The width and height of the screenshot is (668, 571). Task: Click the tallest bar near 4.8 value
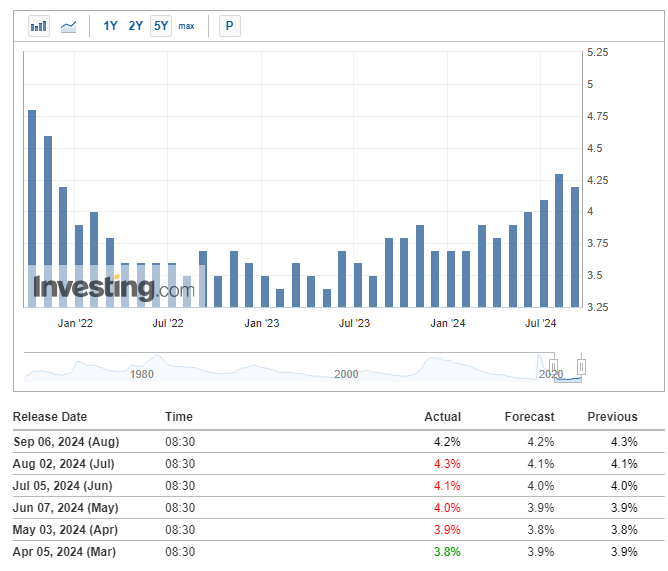(x=32, y=208)
